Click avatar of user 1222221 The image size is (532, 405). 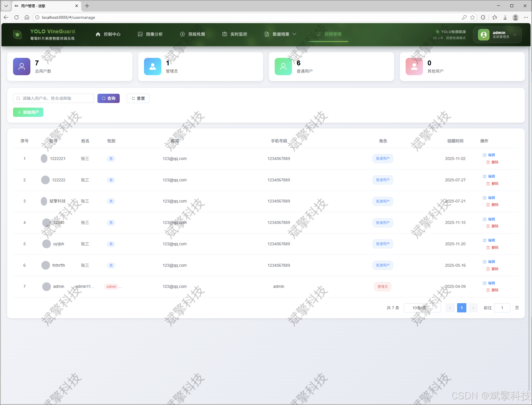point(44,159)
